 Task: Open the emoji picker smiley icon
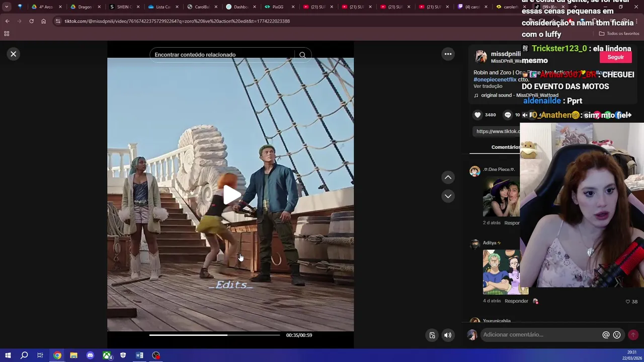[x=617, y=335]
